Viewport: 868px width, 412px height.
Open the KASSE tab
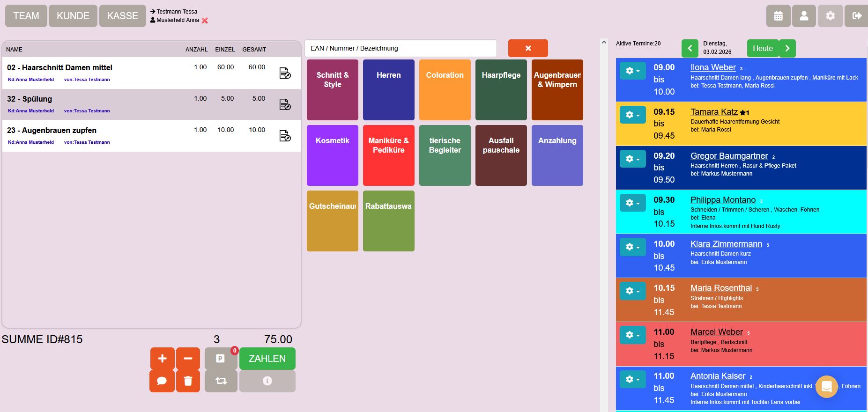(x=122, y=16)
